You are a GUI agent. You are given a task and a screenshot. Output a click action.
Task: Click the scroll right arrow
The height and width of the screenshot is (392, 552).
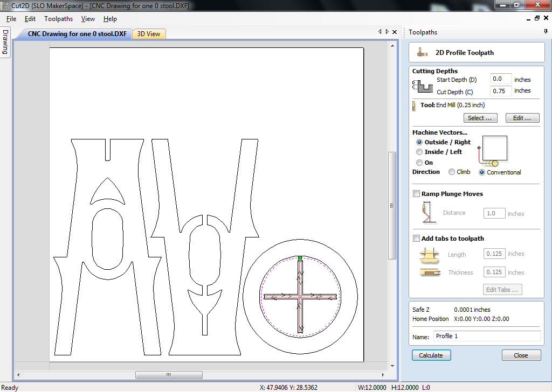[383, 375]
